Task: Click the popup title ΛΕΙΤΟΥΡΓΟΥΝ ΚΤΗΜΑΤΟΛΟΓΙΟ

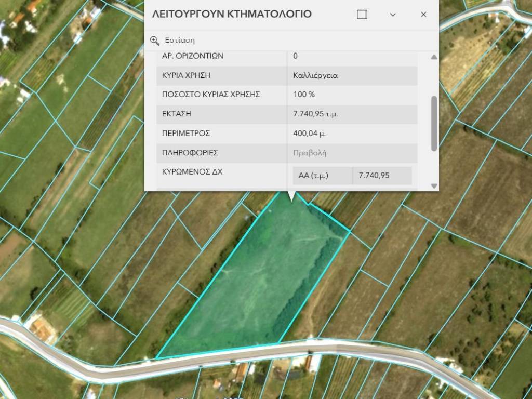Action: (232, 15)
